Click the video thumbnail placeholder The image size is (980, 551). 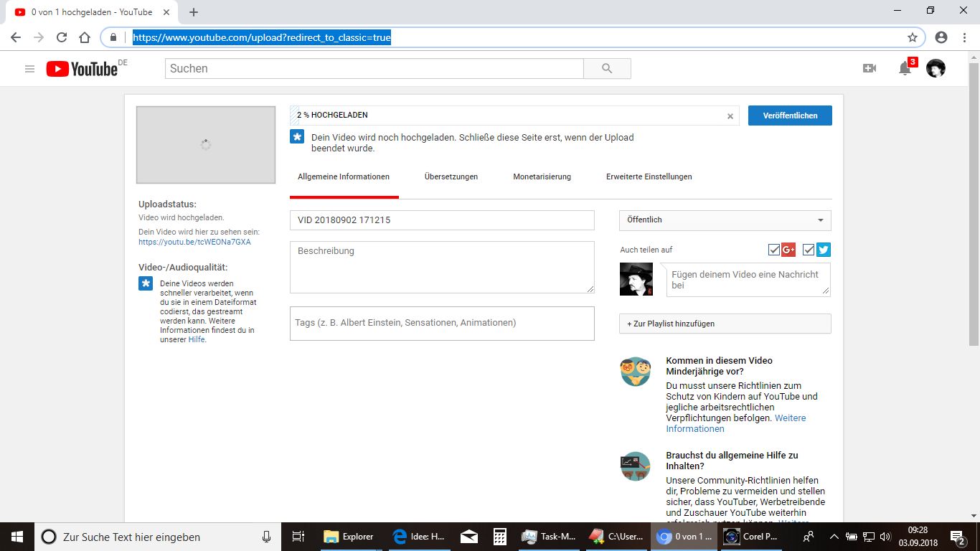tap(206, 145)
